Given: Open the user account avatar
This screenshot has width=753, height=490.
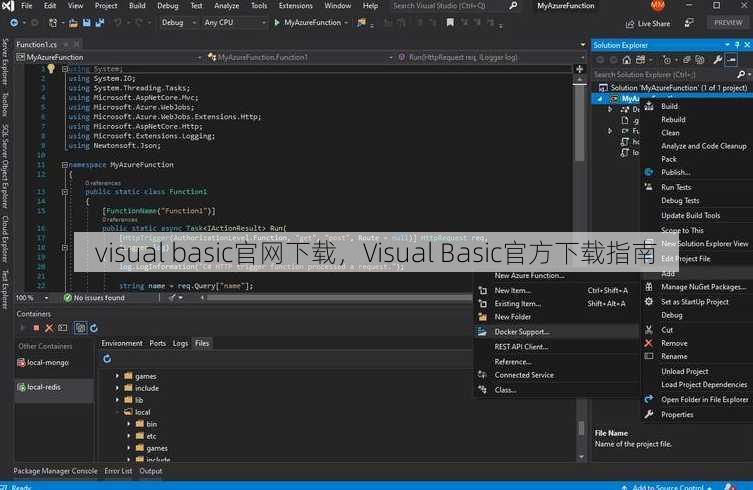Looking at the screenshot, I should tap(657, 5).
